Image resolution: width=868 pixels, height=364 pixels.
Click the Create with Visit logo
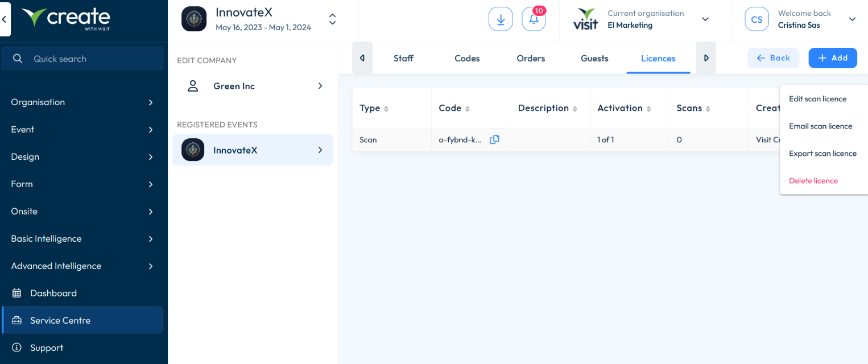coord(65,18)
